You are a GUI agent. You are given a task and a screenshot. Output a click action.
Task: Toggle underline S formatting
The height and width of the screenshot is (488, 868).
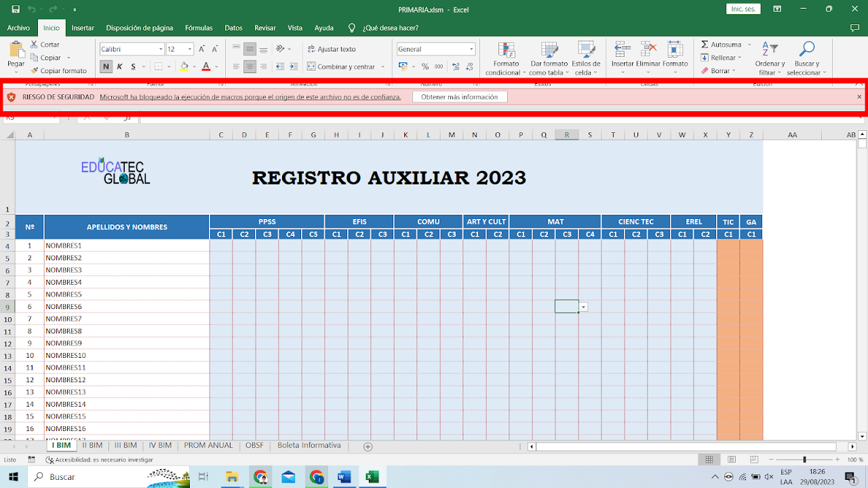pyautogui.click(x=133, y=66)
